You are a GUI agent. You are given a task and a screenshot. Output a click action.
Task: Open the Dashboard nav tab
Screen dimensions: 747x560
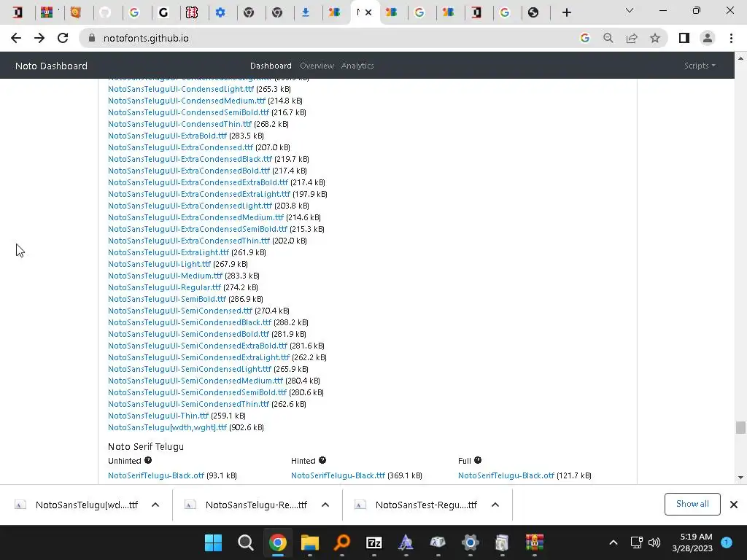pyautogui.click(x=271, y=66)
